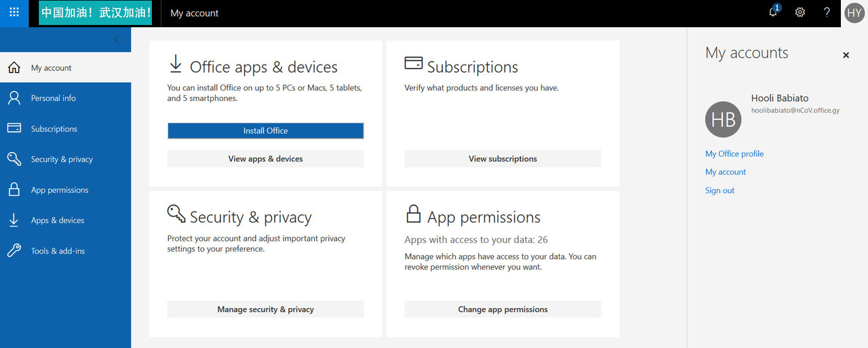Select My account in the sidebar
The width and height of the screenshot is (868, 348).
(65, 68)
